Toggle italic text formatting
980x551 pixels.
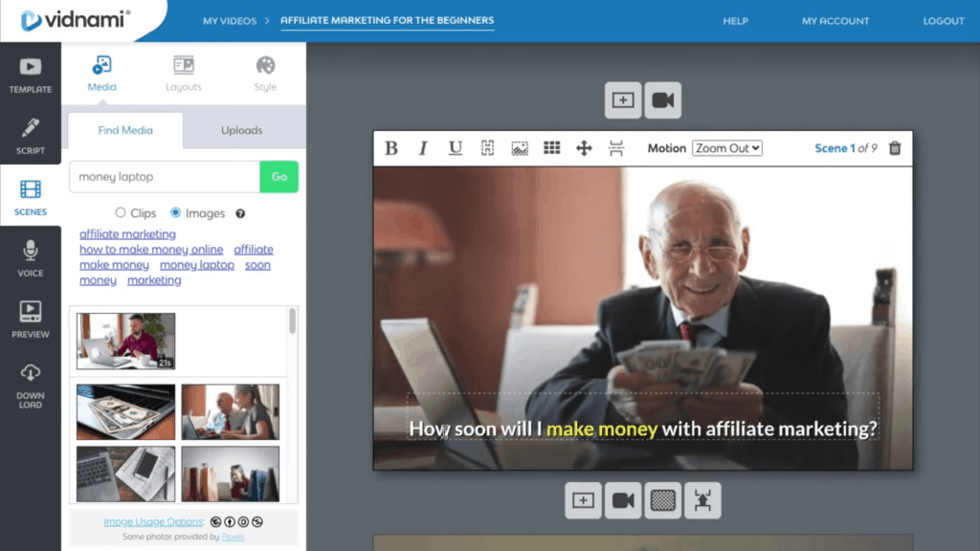[423, 148]
